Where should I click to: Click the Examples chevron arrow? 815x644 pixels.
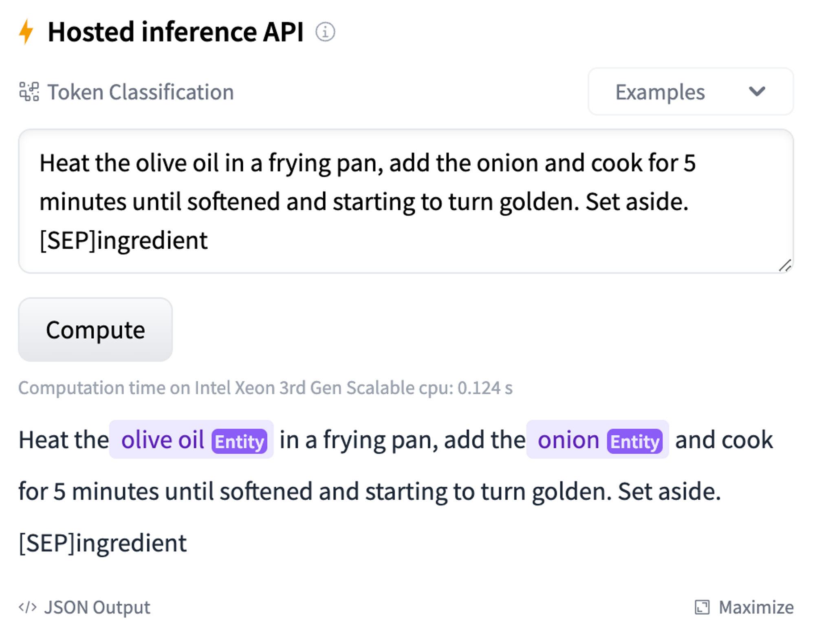click(x=757, y=91)
